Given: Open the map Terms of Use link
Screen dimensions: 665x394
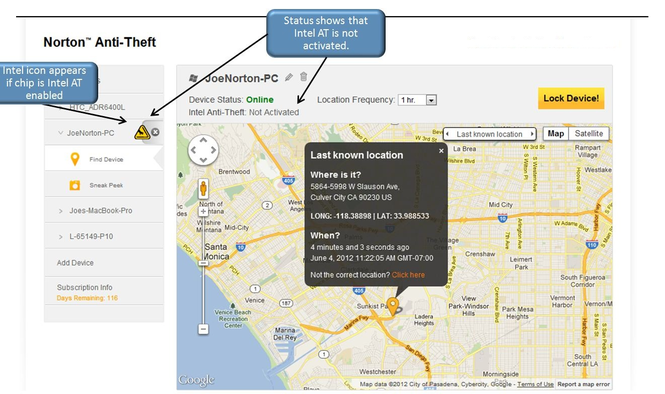Looking at the screenshot, I should point(535,384).
